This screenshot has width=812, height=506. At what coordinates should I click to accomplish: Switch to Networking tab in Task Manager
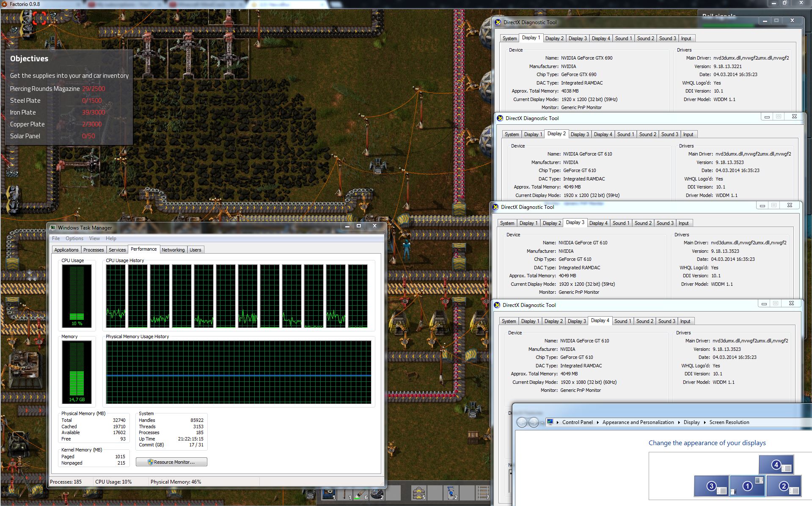tap(173, 250)
